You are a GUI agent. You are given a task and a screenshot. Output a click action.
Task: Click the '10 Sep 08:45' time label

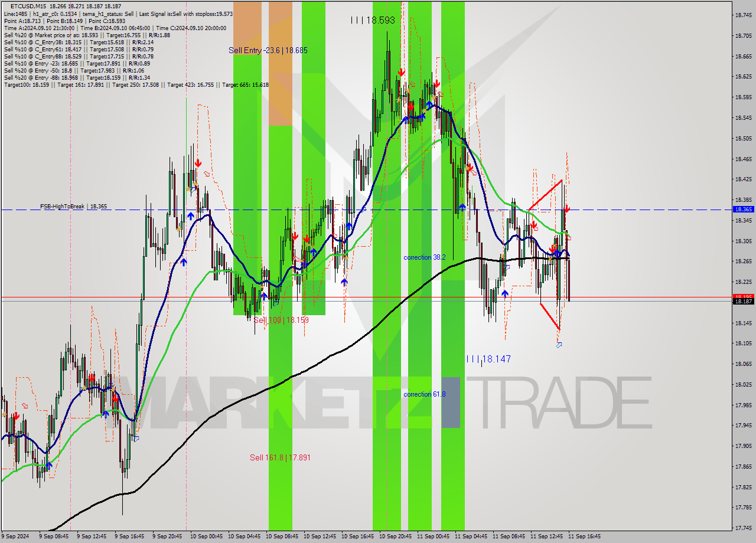282,537
